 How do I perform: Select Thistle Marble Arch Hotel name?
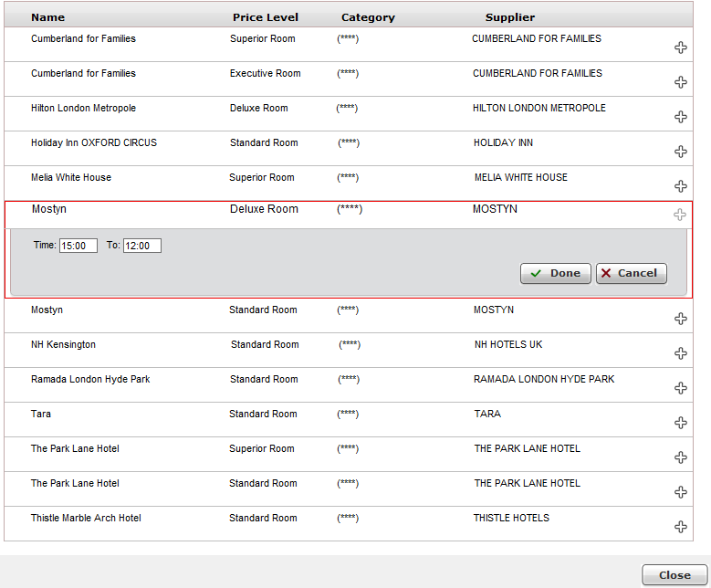pos(86,518)
